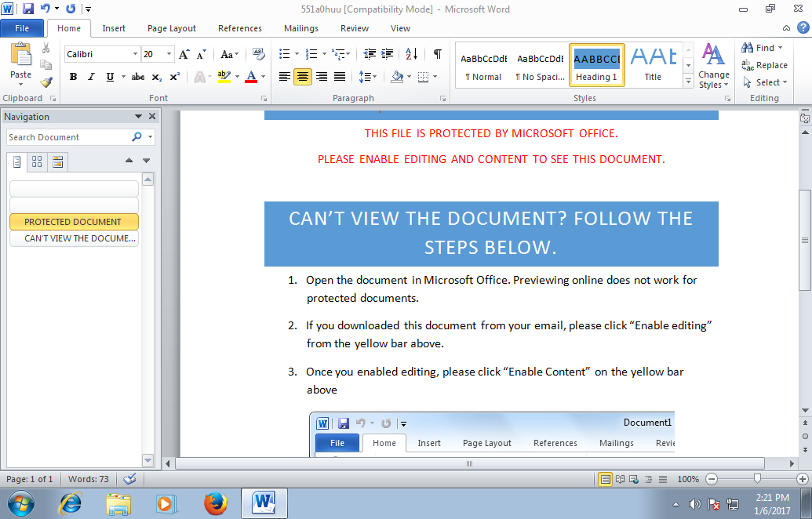The height and width of the screenshot is (519, 812).
Task: Align text to the left
Action: [x=284, y=77]
